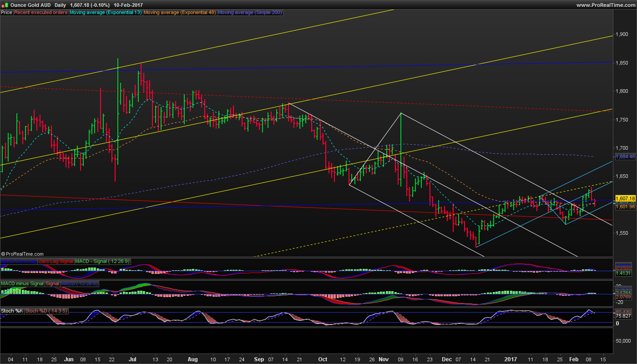Click the 1,850 price axis label

click(623, 63)
